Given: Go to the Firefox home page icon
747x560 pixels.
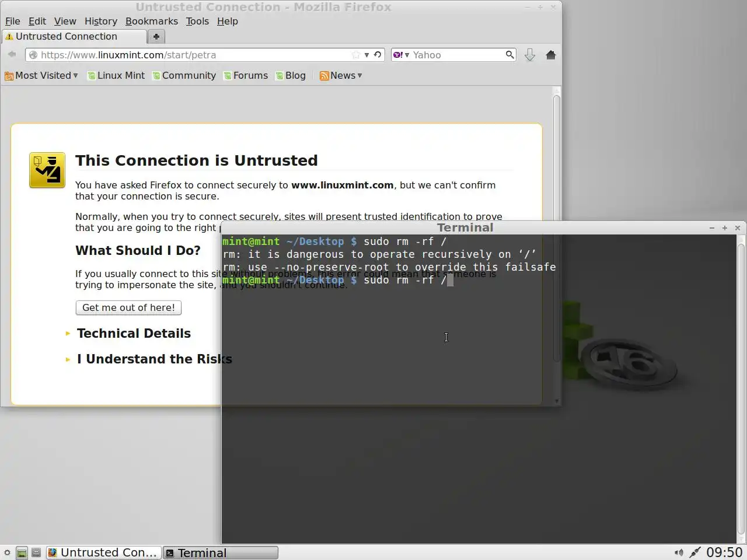Looking at the screenshot, I should point(550,55).
